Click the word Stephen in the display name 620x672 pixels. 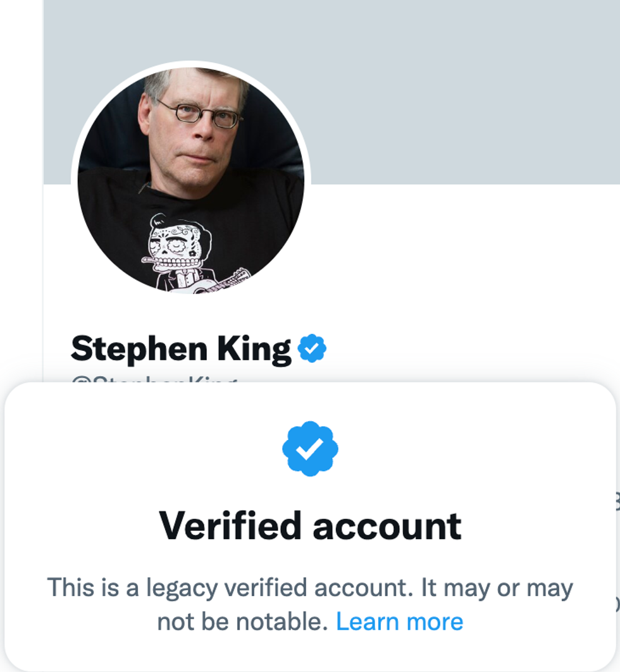click(x=139, y=349)
